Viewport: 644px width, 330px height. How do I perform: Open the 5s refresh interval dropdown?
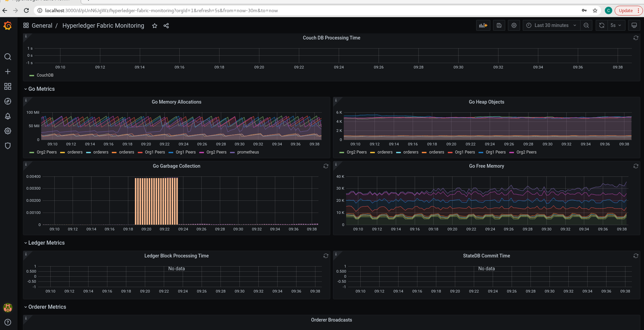click(616, 25)
